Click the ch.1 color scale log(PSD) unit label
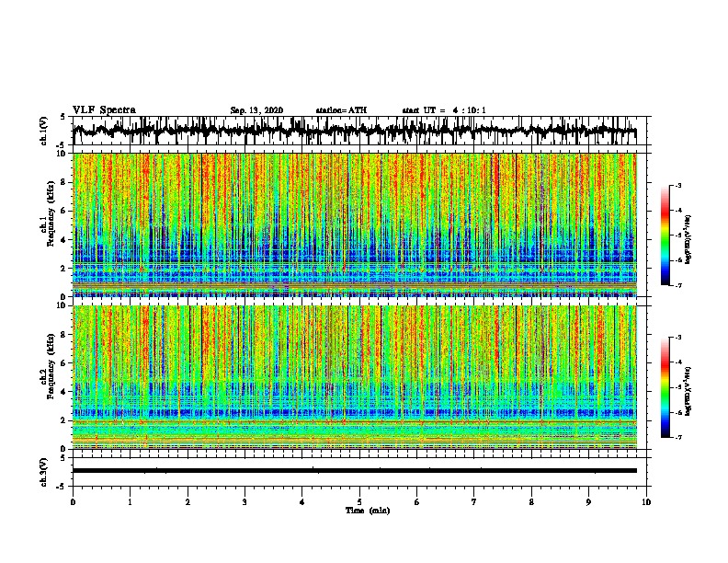This screenshot has height=563, width=728. tap(688, 240)
